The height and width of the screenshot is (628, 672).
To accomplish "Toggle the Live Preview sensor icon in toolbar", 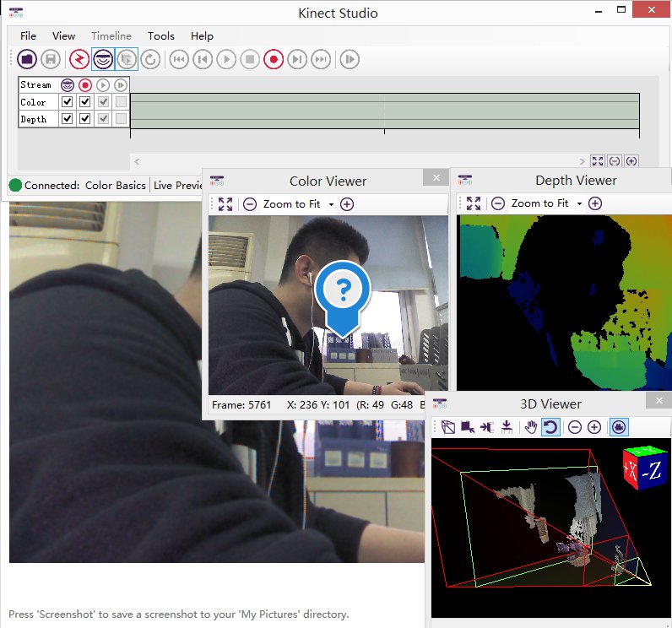I will 103,59.
